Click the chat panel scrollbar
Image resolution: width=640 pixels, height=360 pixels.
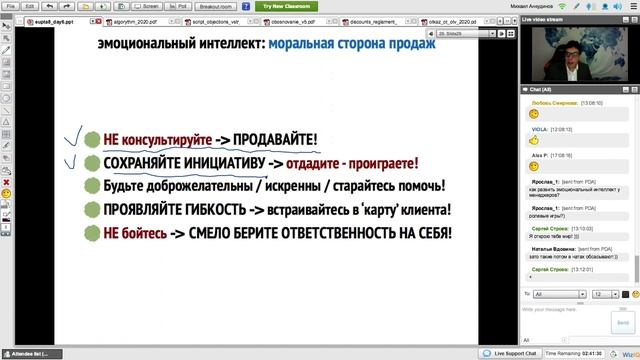[637, 269]
